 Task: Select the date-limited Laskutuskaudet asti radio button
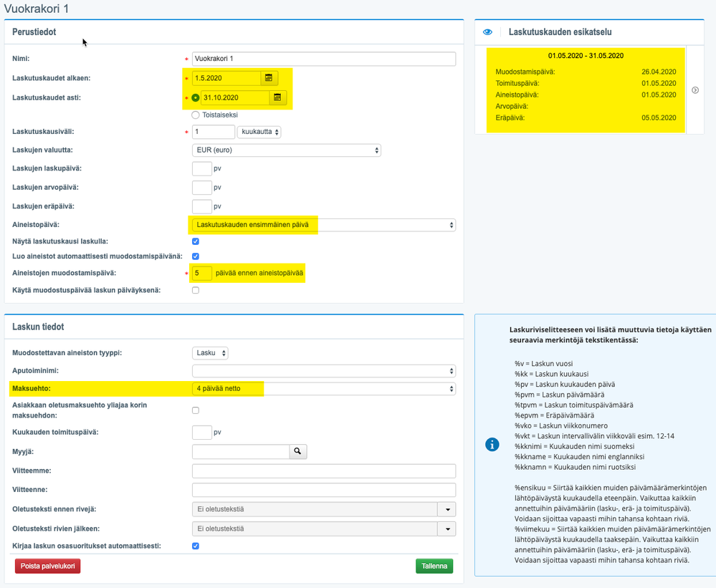(x=196, y=97)
